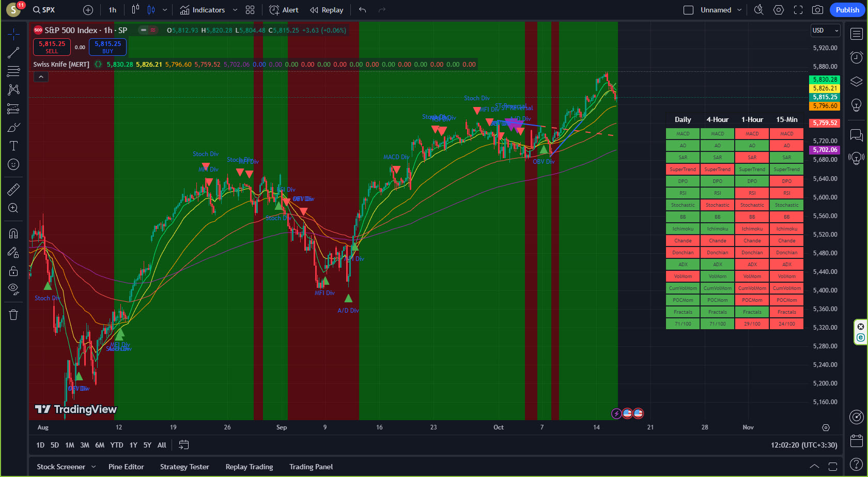The width and height of the screenshot is (868, 477).
Task: Open the time axis settings gear
Action: point(826,427)
